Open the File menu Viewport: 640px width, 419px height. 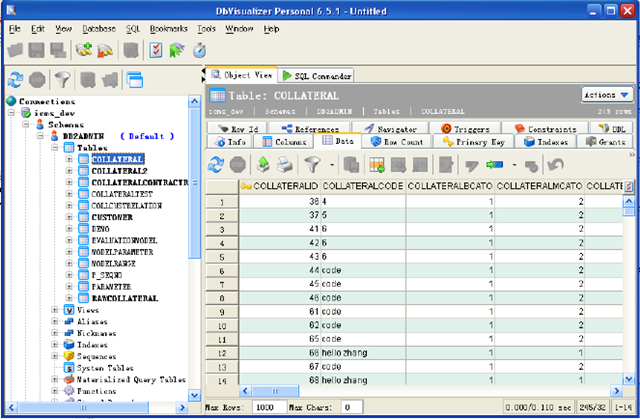[15, 29]
